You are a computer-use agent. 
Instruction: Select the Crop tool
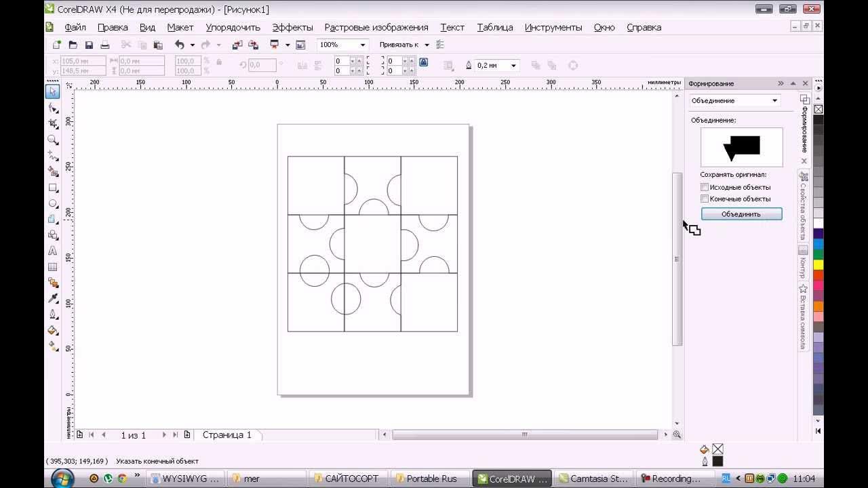[53, 124]
